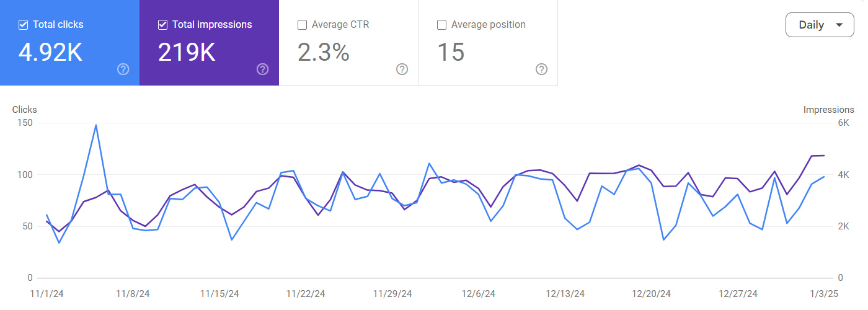
Task: Click the 2.3% Average CTR value
Action: 323,53
